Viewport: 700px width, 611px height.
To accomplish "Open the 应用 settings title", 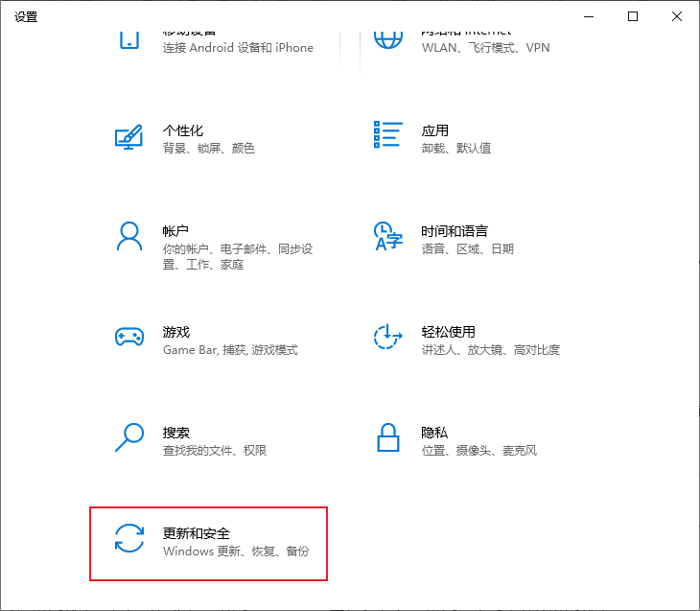I will [434, 130].
